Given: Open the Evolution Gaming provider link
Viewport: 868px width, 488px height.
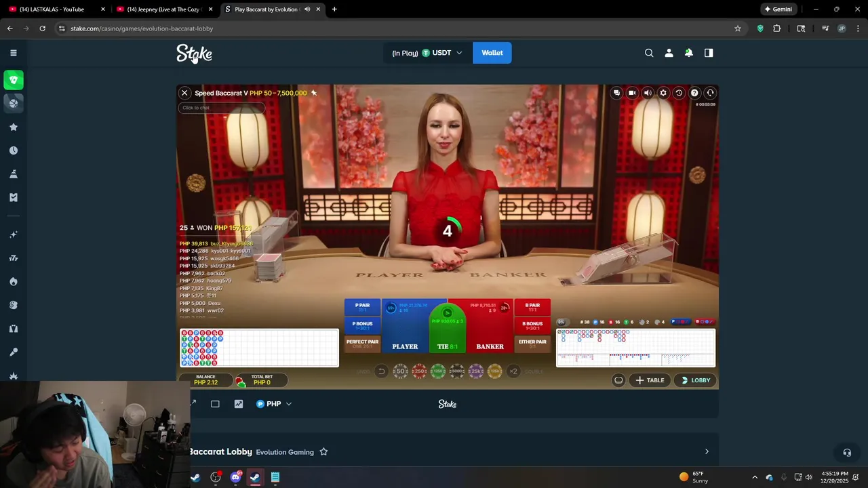Looking at the screenshot, I should click(x=285, y=452).
